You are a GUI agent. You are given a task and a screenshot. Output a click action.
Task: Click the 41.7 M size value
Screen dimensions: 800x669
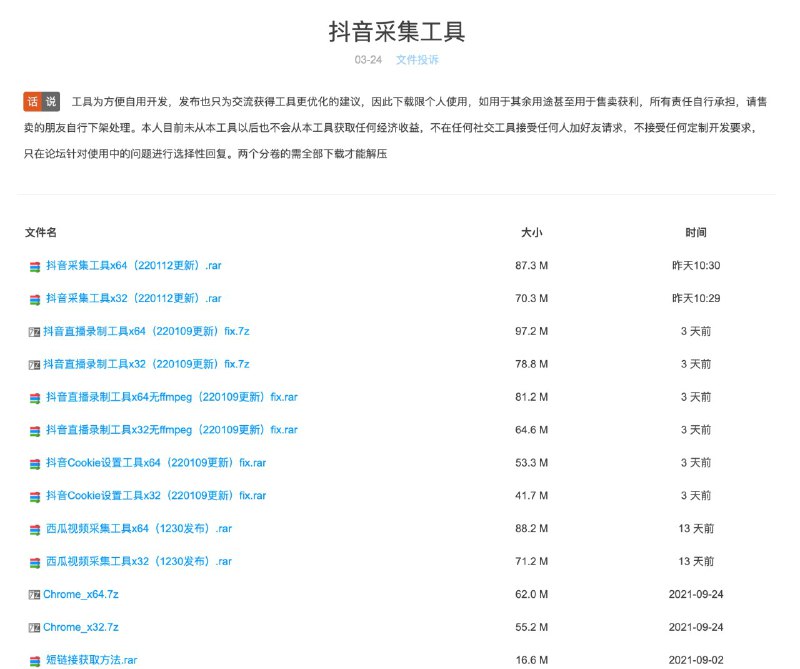[531, 495]
